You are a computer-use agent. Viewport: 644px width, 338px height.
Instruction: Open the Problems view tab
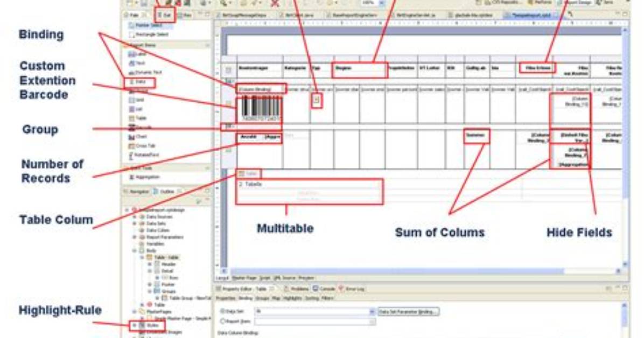tap(297, 289)
